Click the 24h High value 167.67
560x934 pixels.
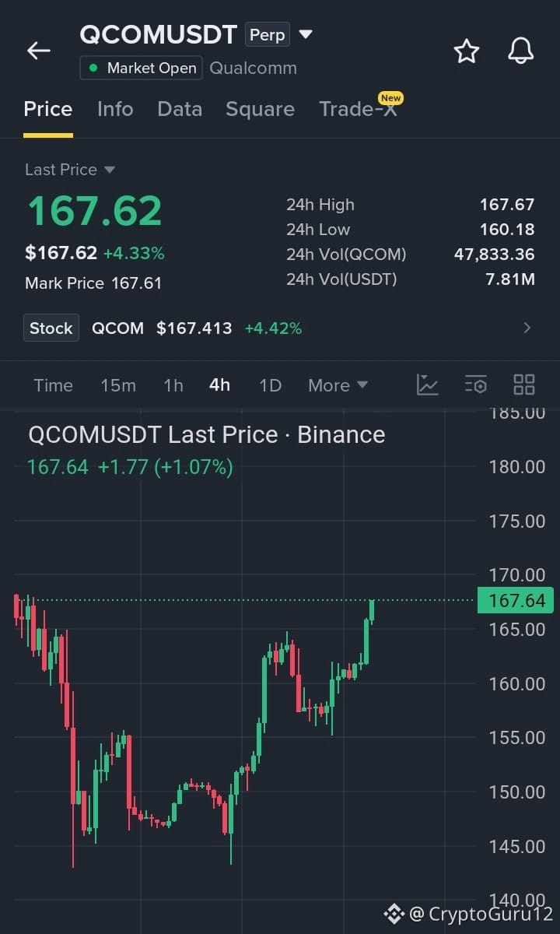pyautogui.click(x=507, y=205)
